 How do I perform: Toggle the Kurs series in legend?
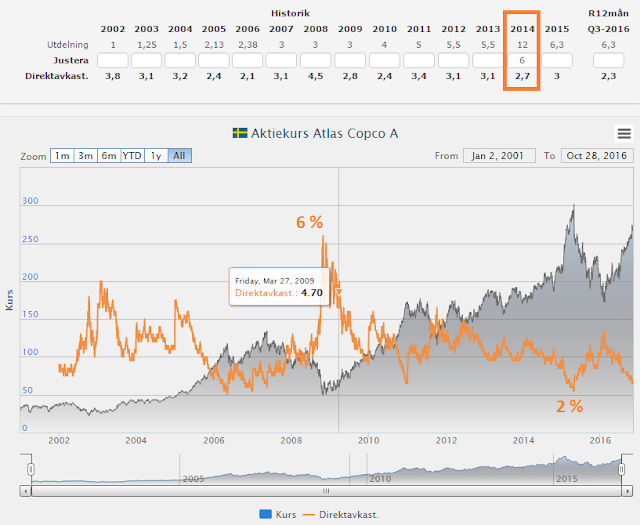[278, 514]
